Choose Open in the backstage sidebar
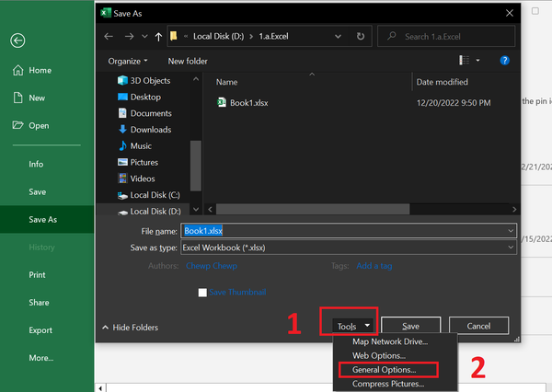The height and width of the screenshot is (392, 552). [x=31, y=125]
